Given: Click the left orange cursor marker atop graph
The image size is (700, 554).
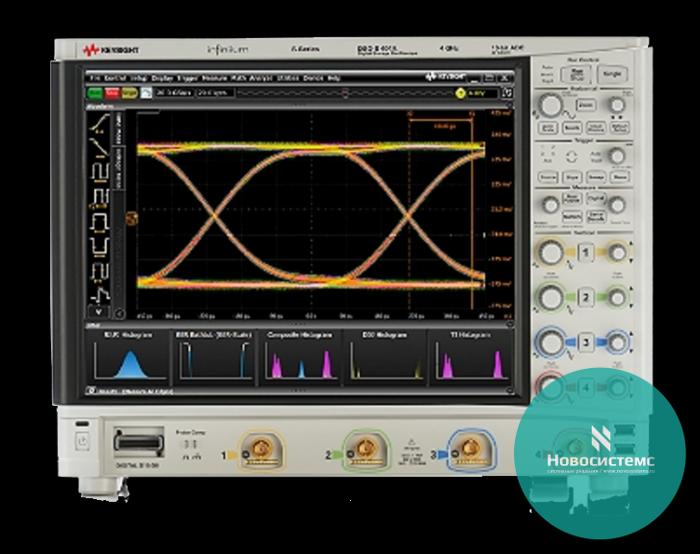Looking at the screenshot, I should 410,114.
